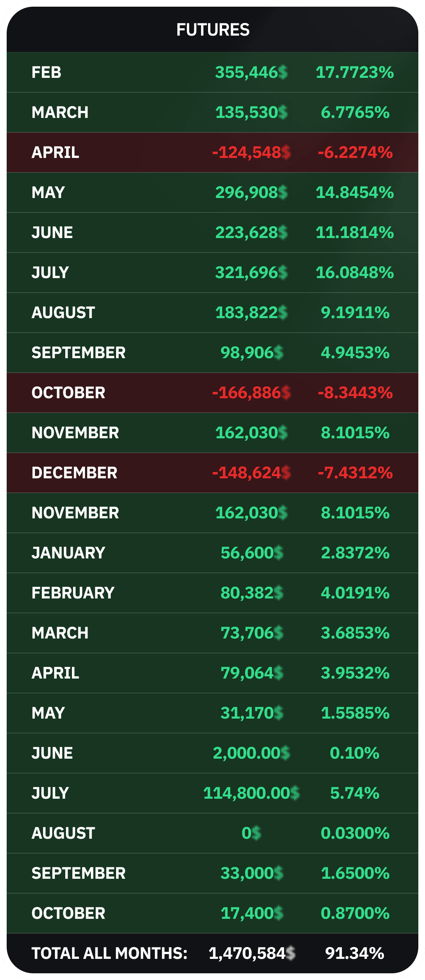The width and height of the screenshot is (425, 980).
Task: Click the -6.2274% April percentage
Action: click(355, 152)
